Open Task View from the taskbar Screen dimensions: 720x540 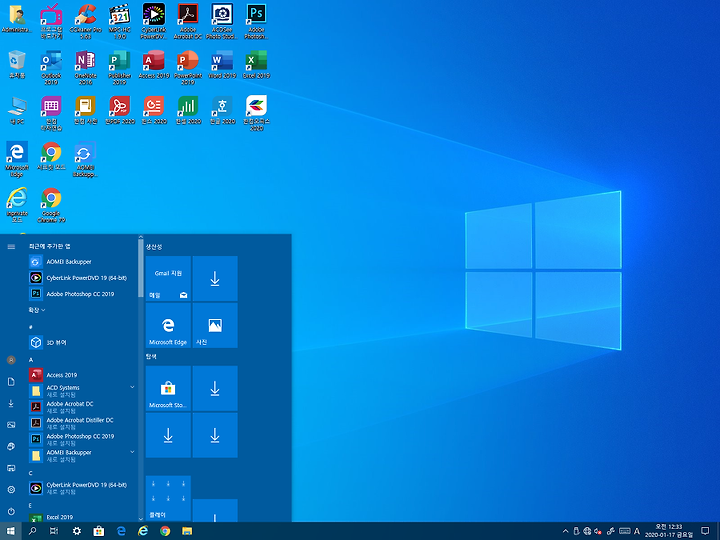tap(54, 531)
